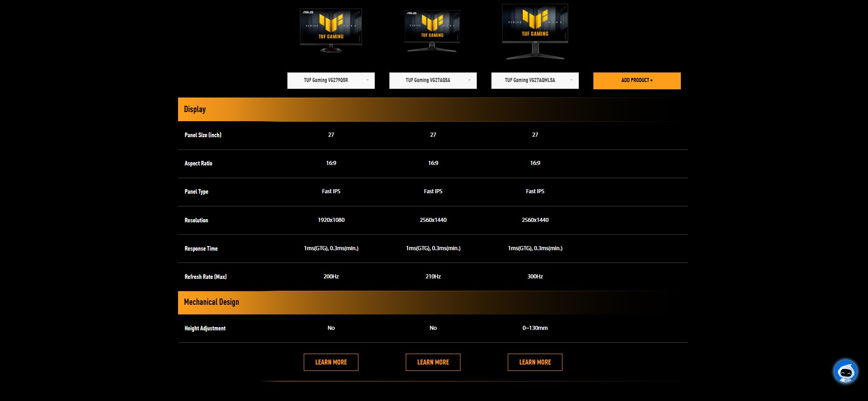The image size is (868, 401).
Task: Select the Response Time row label
Action: tap(201, 248)
